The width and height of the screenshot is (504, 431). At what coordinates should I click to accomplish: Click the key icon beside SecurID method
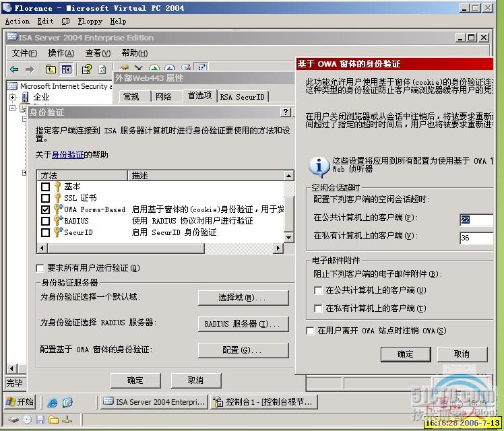[x=58, y=232]
